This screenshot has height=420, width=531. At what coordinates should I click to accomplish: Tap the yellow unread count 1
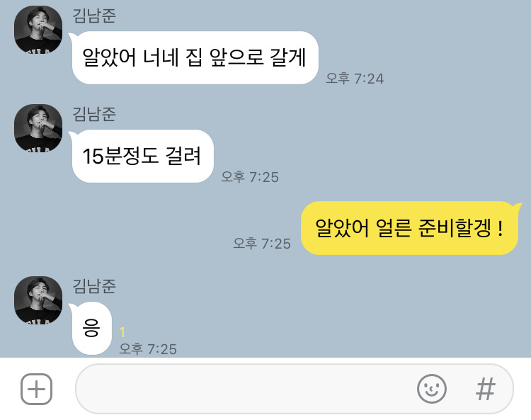coord(122,332)
